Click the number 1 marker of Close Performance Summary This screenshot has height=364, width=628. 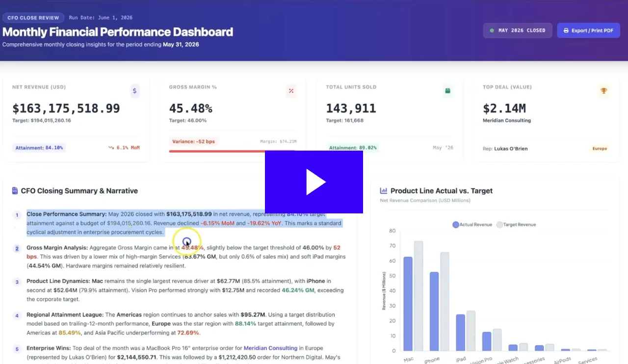[x=17, y=215]
